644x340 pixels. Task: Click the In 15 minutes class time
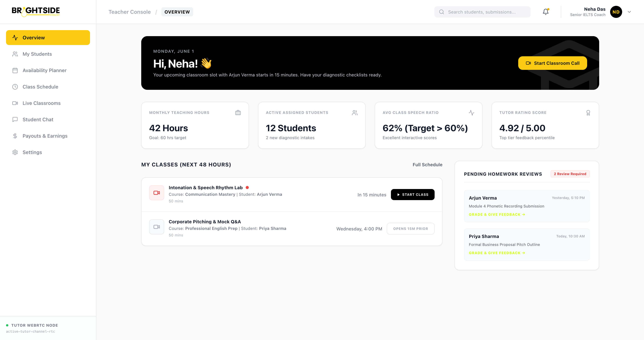pos(372,195)
